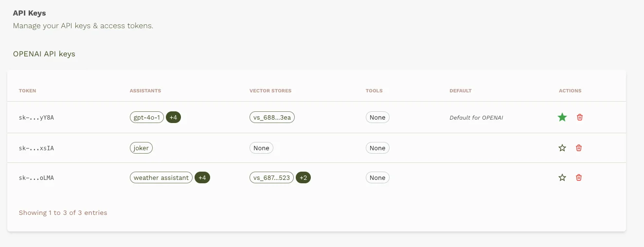Image resolution: width=644 pixels, height=247 pixels.
Task: Sort by the Token column header
Action: coord(27,91)
